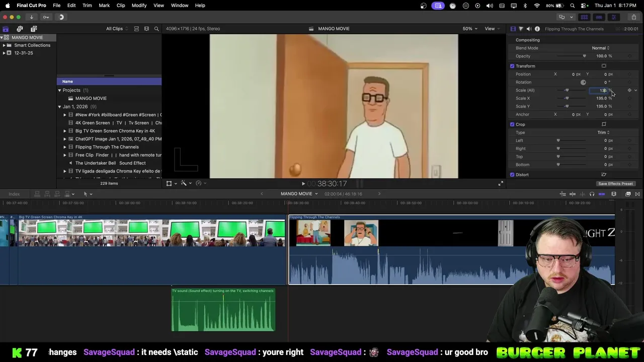The image size is (644, 362).
Task: Enter full screen viewer playback
Action: [x=501, y=184]
